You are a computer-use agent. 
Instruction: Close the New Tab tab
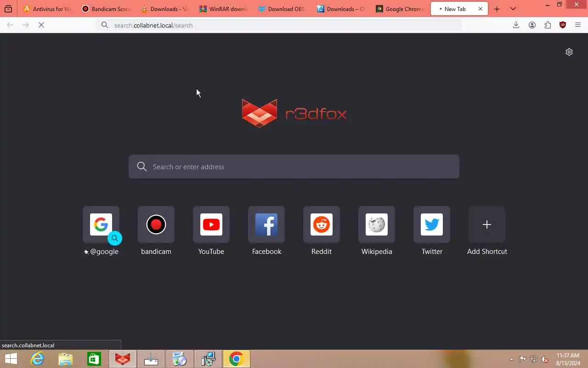tap(481, 9)
